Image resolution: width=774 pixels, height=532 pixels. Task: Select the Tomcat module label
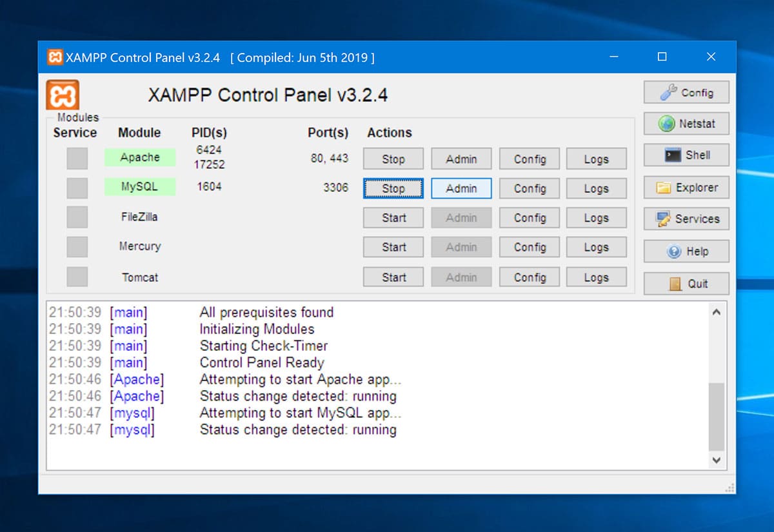tap(140, 277)
